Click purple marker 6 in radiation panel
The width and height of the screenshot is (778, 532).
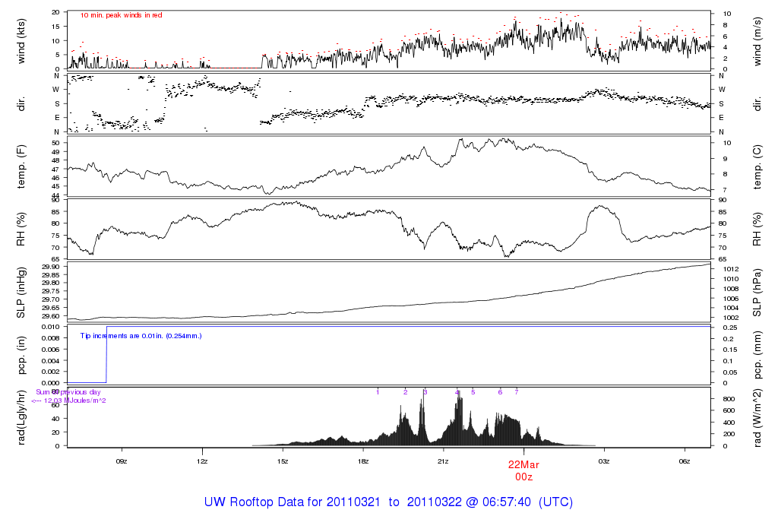coord(500,392)
